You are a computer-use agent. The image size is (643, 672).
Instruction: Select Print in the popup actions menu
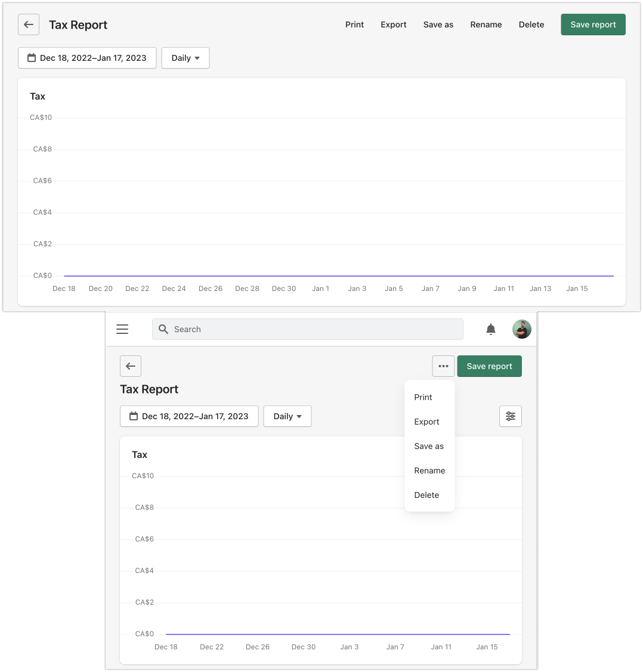pyautogui.click(x=423, y=397)
